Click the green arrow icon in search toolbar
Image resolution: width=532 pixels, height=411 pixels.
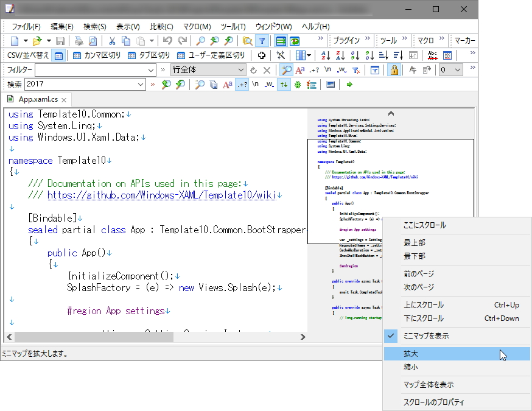(349, 84)
